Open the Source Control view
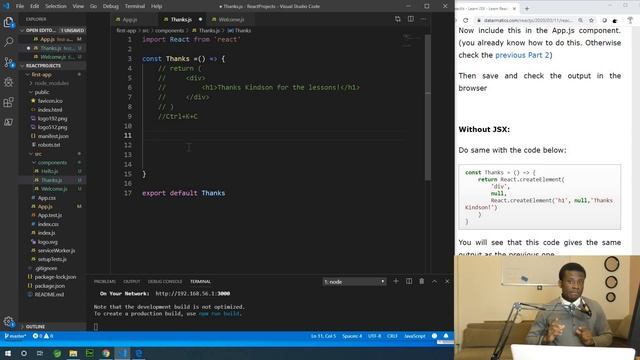The image size is (640, 360). pyautogui.click(x=9, y=62)
